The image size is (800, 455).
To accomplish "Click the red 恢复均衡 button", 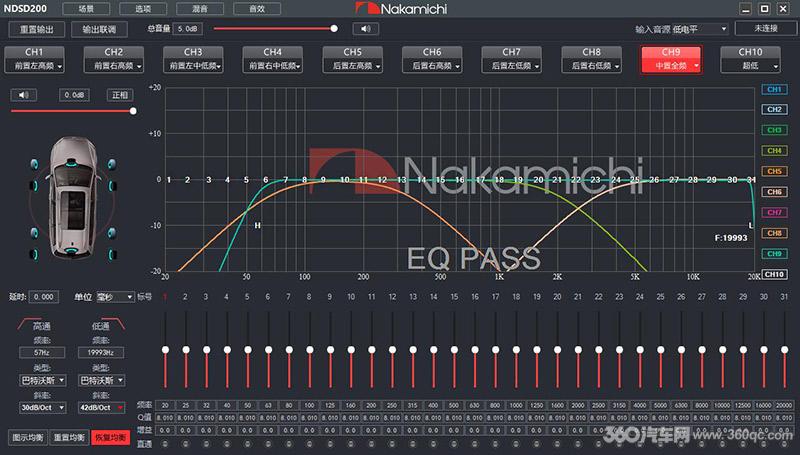I will click(x=111, y=438).
